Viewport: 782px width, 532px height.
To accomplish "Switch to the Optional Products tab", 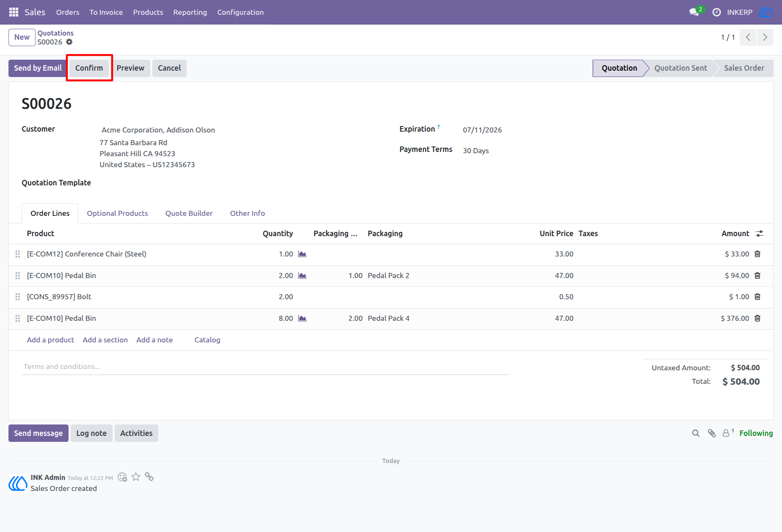I will click(x=118, y=213).
